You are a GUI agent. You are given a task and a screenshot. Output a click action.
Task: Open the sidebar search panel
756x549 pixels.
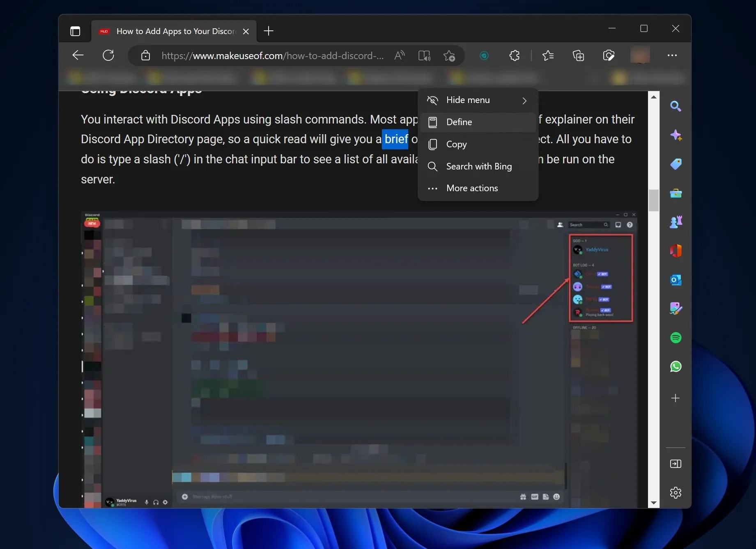coord(676,106)
